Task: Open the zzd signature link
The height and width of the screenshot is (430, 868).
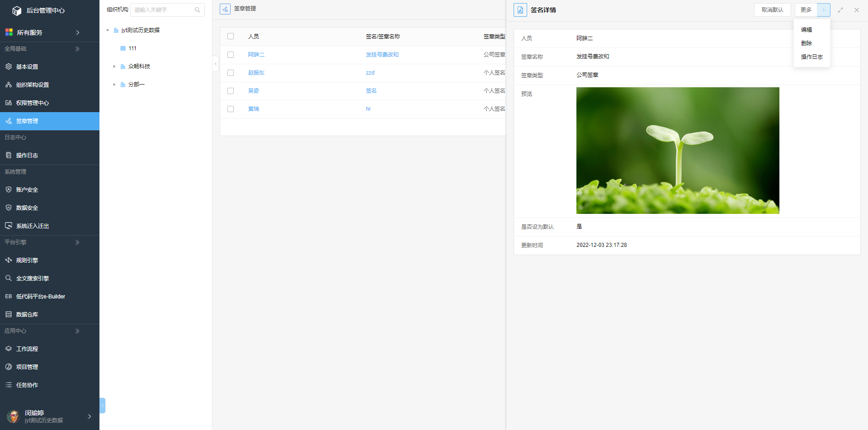Action: (x=370, y=73)
